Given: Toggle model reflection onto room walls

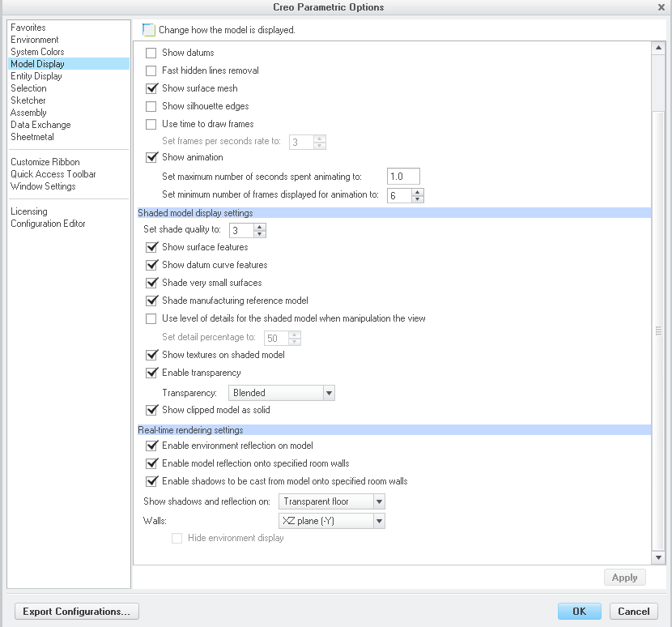Looking at the screenshot, I should 151,463.
